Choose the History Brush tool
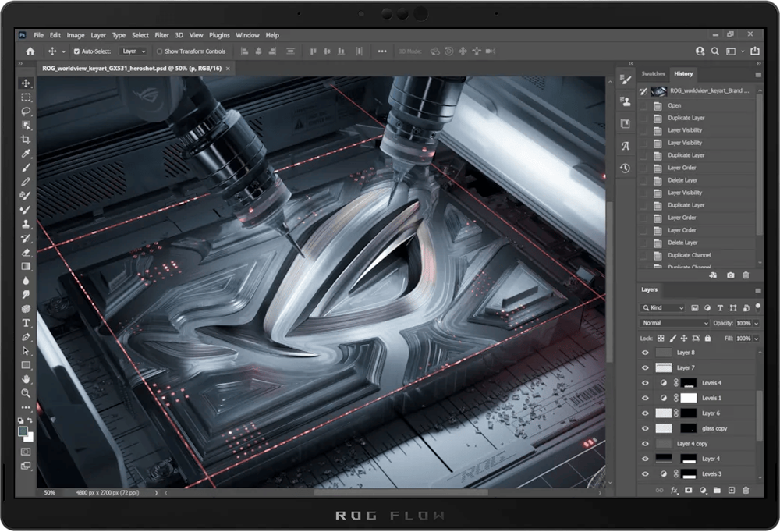This screenshot has height=532, width=780. pos(26,239)
